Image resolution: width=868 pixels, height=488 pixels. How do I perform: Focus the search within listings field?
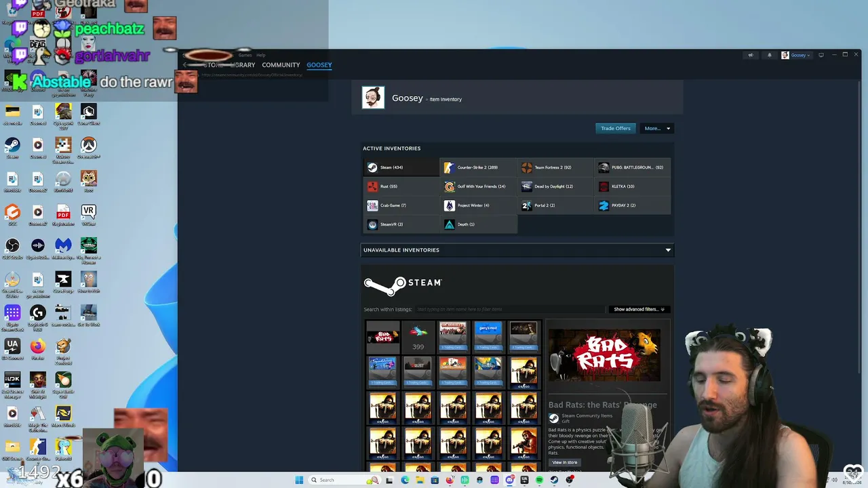[x=510, y=309]
